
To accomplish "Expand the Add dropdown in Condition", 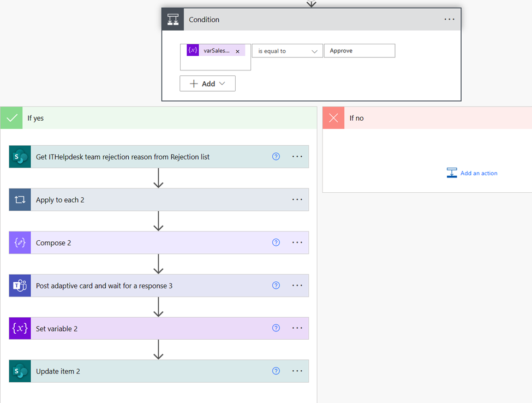I will point(207,84).
